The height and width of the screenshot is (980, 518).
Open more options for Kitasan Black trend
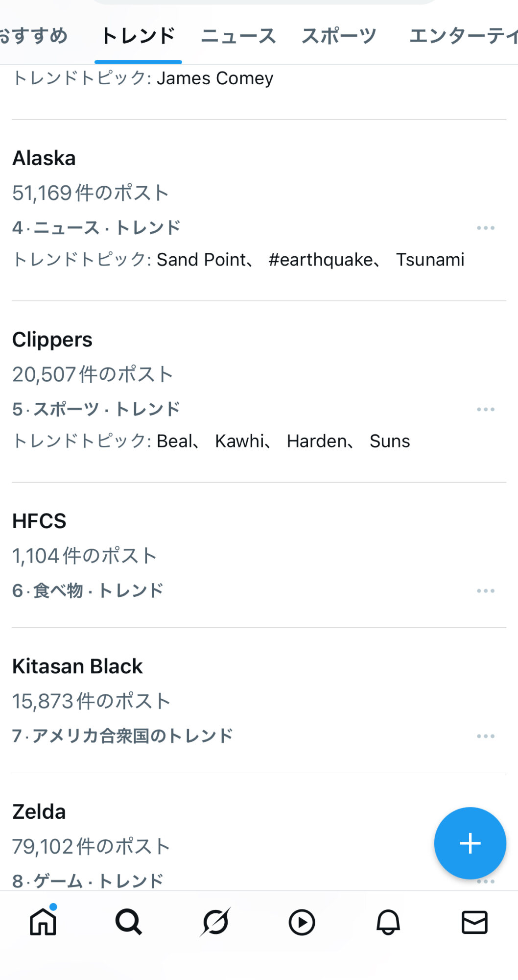(x=486, y=736)
